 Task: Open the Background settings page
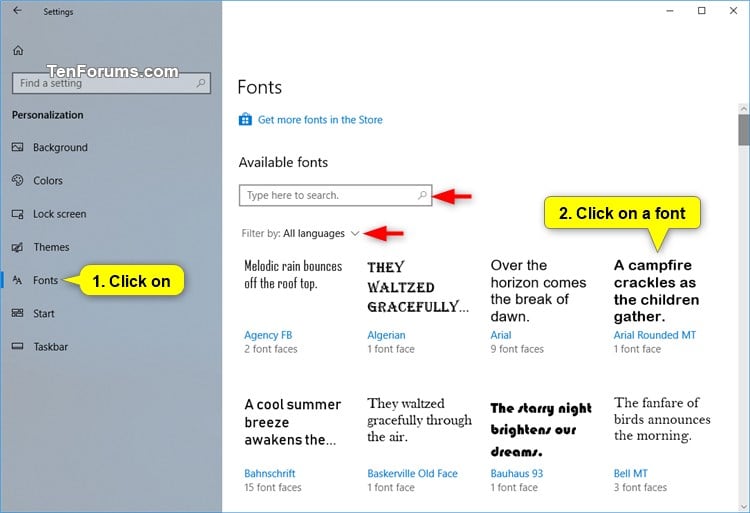pos(60,147)
